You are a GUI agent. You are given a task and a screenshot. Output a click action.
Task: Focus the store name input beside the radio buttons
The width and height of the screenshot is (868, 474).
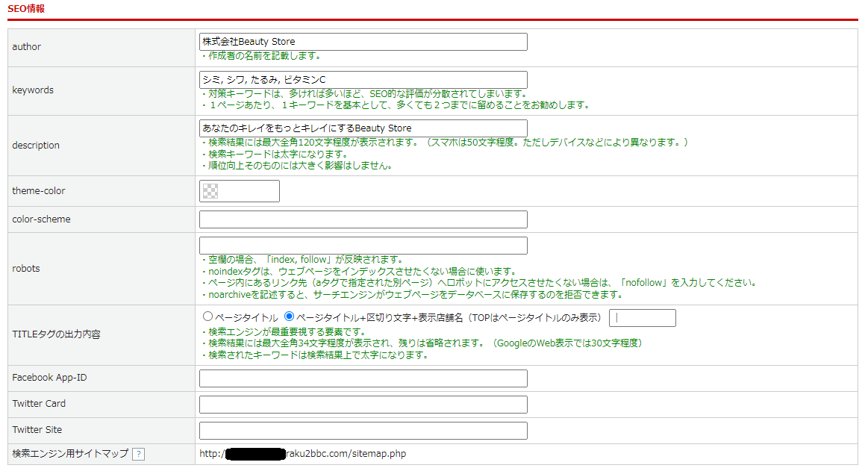click(x=642, y=317)
